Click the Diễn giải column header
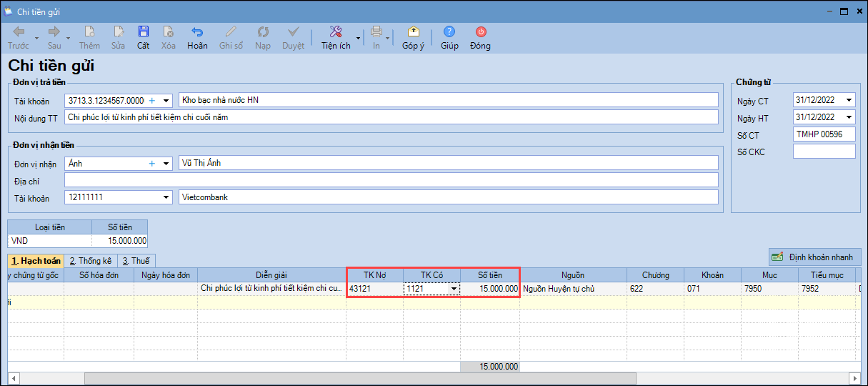The image size is (868, 386). (271, 275)
